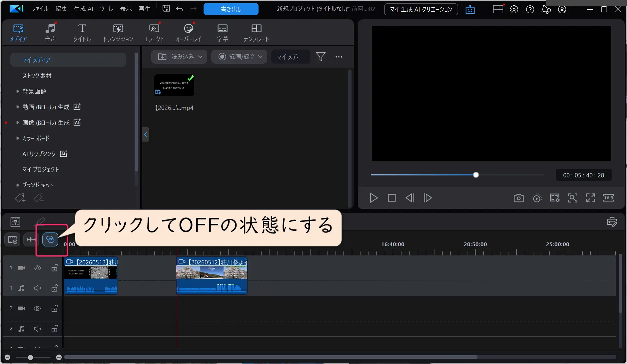Image resolution: width=627 pixels, height=364 pixels.
Task: Lock video track 1
Action: click(x=55, y=268)
